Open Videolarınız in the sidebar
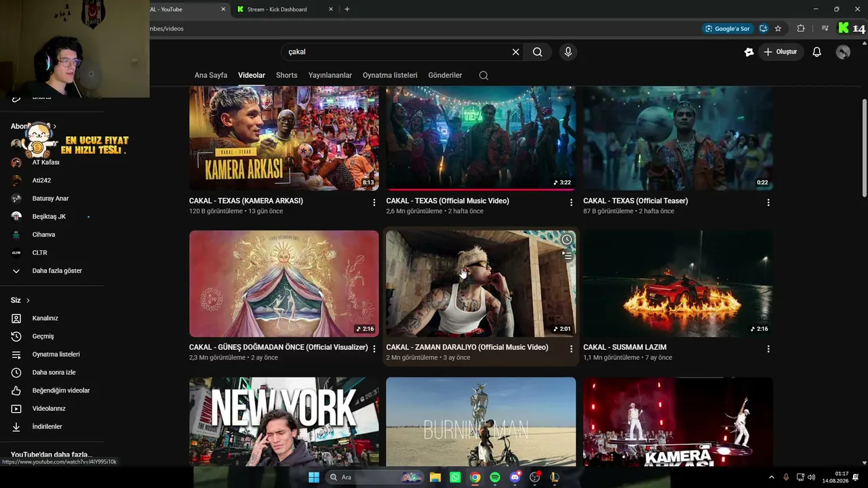 [49, 409]
